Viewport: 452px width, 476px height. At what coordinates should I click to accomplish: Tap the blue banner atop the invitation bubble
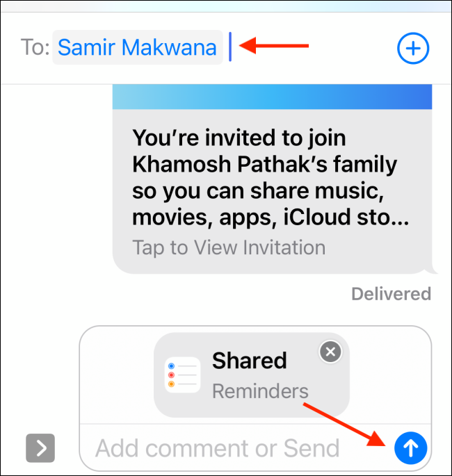point(272,97)
